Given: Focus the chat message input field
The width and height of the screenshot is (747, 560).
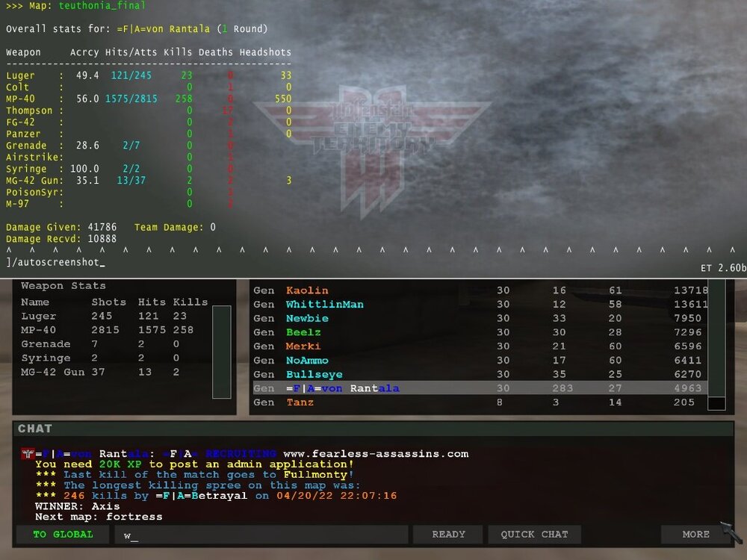Looking at the screenshot, I should 261,535.
